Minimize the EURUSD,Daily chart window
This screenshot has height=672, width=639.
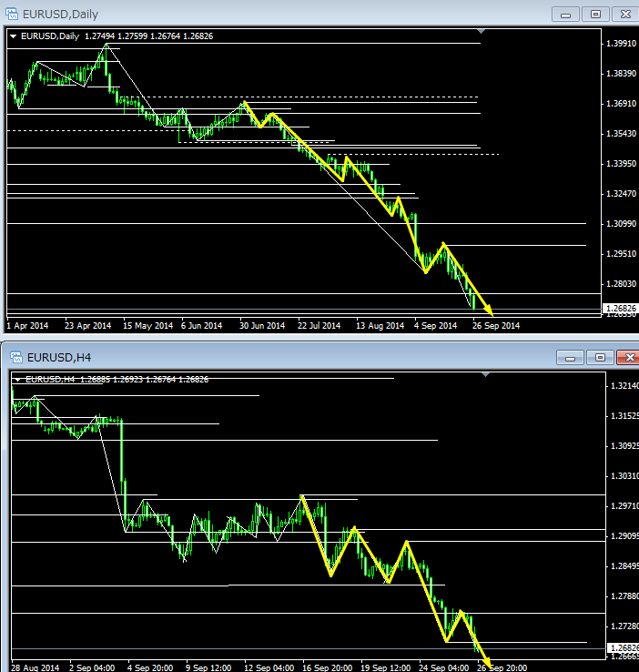point(566,15)
